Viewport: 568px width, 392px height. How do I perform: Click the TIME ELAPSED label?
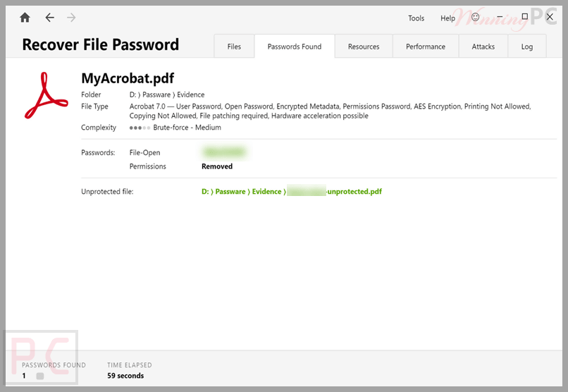(130, 365)
